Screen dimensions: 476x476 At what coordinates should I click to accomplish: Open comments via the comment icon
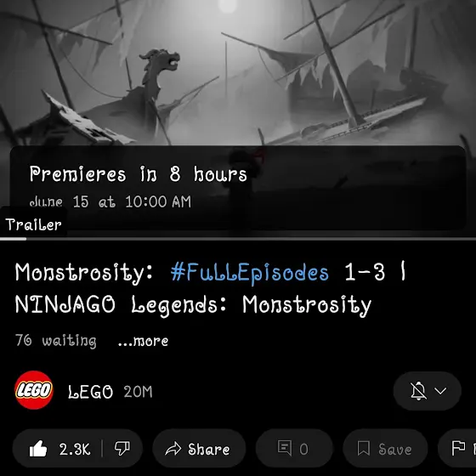pos(285,448)
